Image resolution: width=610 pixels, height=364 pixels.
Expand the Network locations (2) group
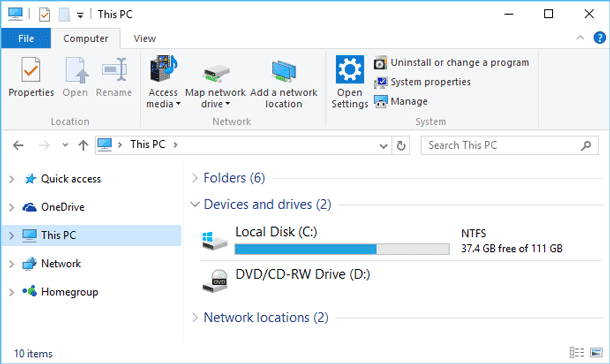pos(195,318)
